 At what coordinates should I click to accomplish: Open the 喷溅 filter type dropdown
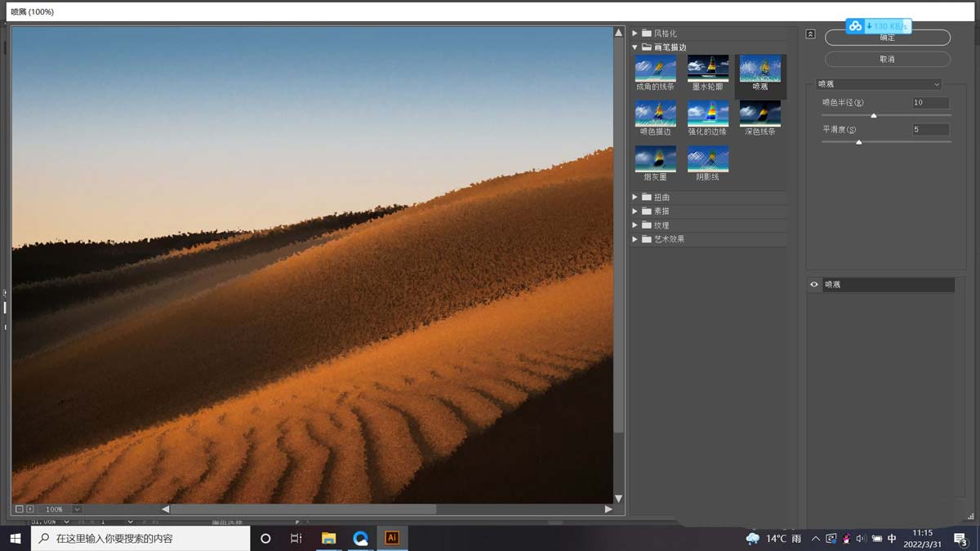[x=880, y=84]
